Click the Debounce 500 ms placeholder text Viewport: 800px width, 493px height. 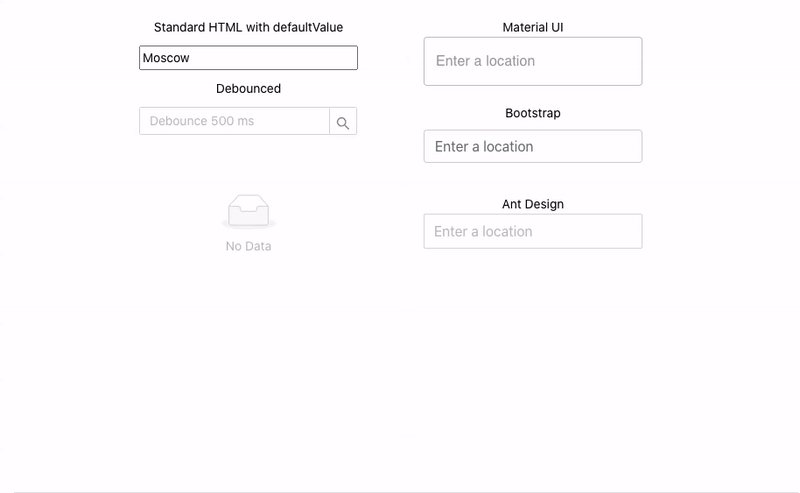pos(202,121)
